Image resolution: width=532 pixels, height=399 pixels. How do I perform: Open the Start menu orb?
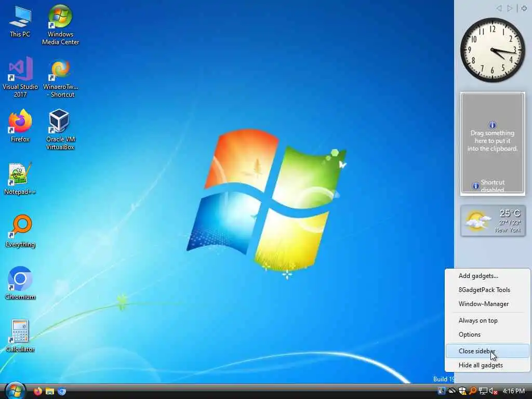click(x=15, y=391)
